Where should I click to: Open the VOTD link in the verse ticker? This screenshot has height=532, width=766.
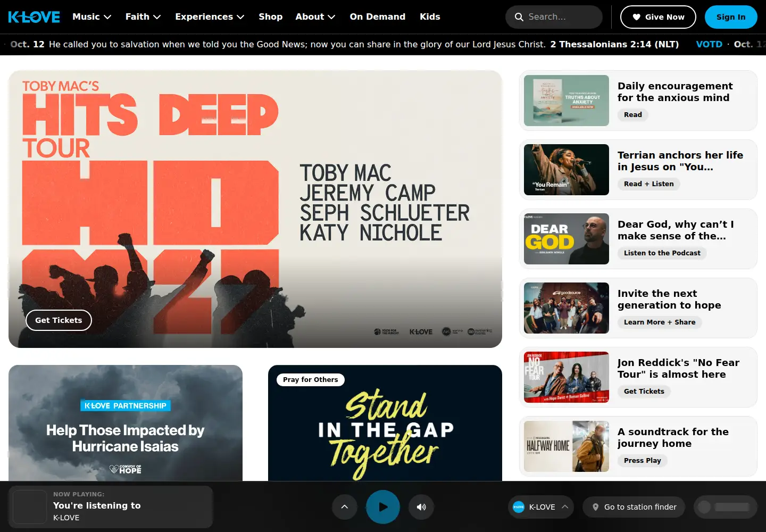pos(709,44)
